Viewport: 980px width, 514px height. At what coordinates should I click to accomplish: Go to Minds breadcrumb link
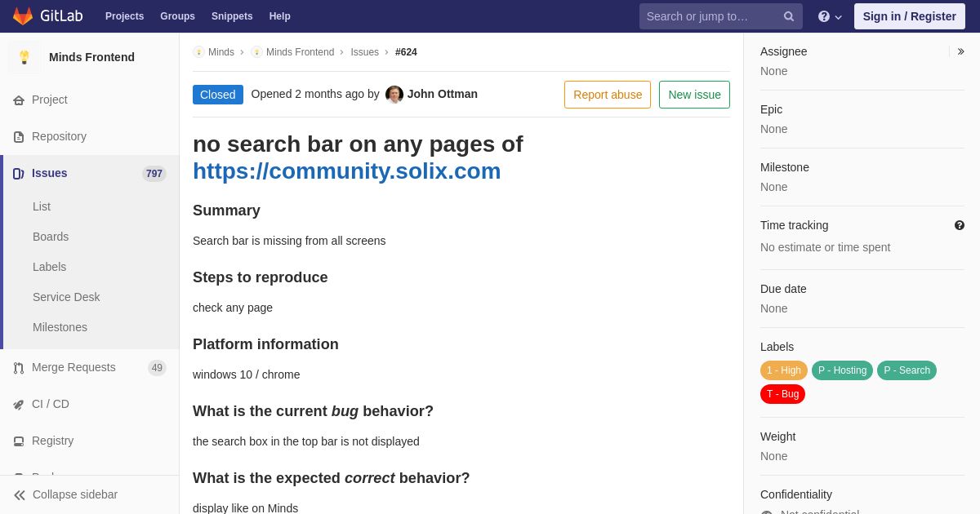pyautogui.click(x=221, y=52)
